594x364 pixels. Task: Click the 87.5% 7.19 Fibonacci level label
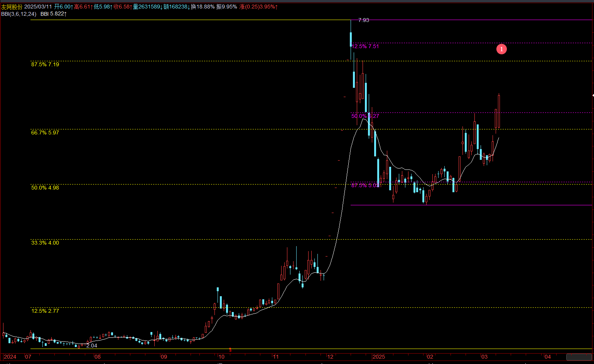(45, 64)
